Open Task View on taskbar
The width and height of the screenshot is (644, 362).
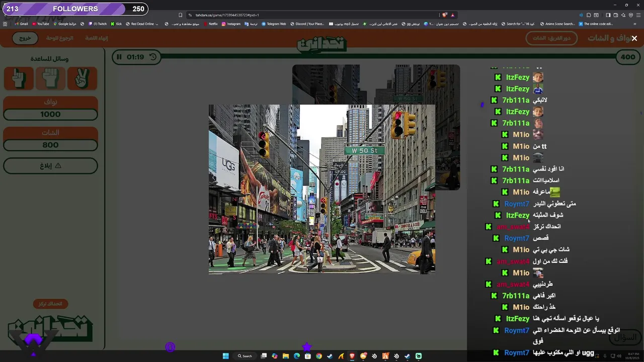[x=264, y=356]
